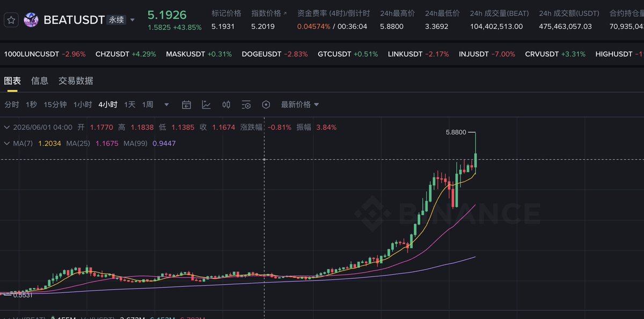This screenshot has height=319, width=644.
Task: Select the 15分钟 interval
Action: (55, 105)
